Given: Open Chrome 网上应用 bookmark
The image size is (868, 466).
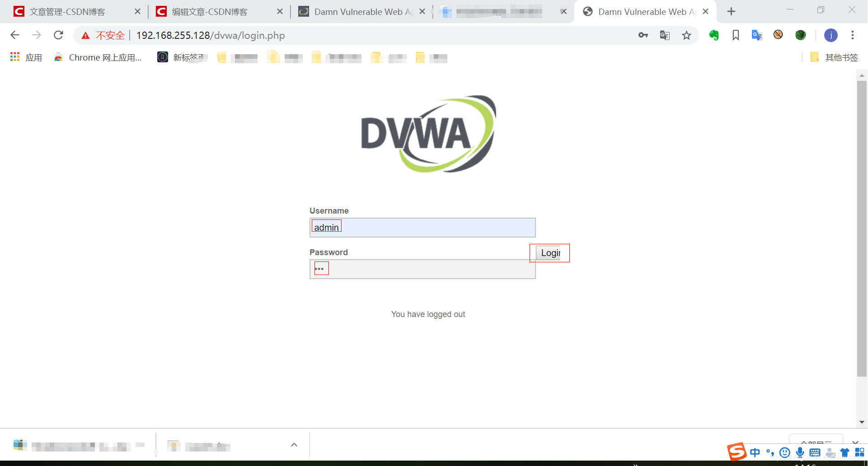Looking at the screenshot, I should 98,57.
